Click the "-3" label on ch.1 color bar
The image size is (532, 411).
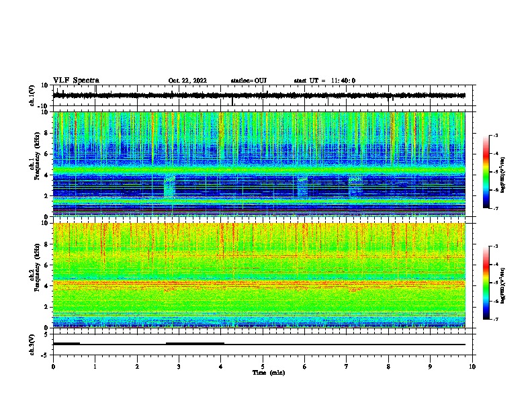(x=496, y=135)
